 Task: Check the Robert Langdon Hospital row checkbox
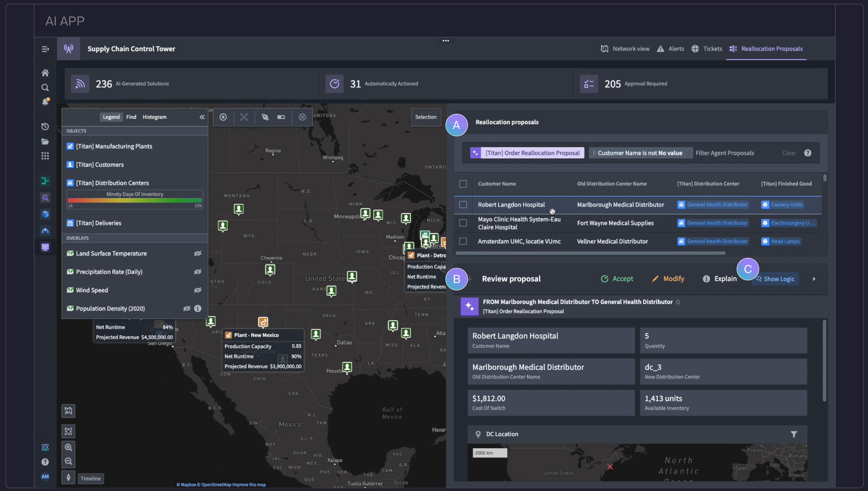[463, 205]
